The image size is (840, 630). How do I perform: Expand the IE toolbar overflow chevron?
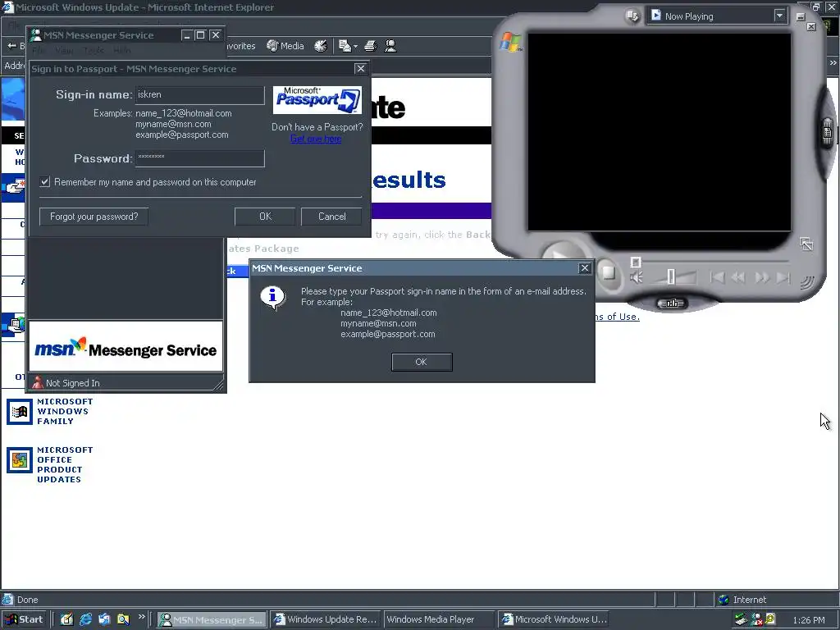pyautogui.click(x=833, y=62)
